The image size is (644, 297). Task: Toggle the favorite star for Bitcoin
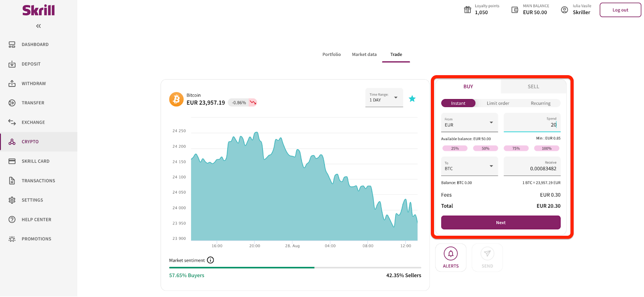(412, 99)
